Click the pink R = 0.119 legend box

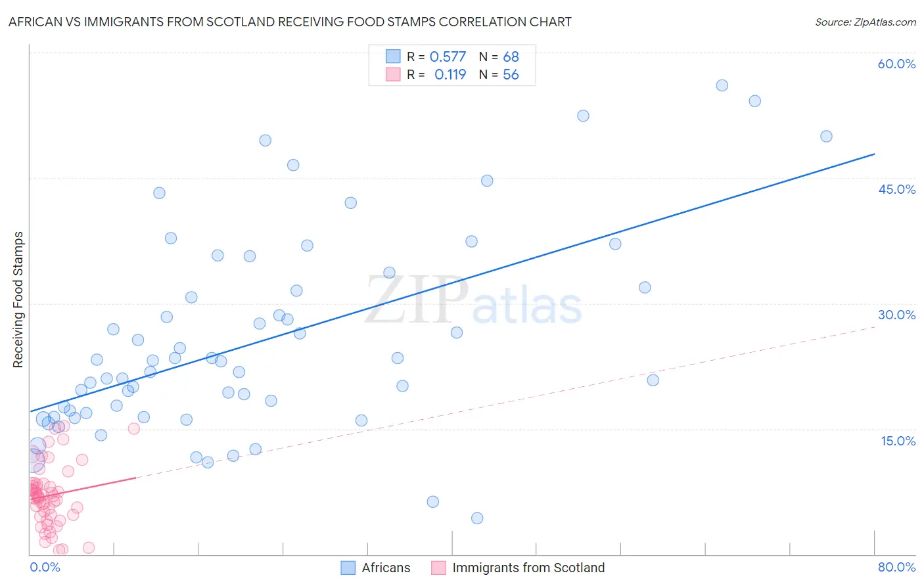tap(393, 74)
